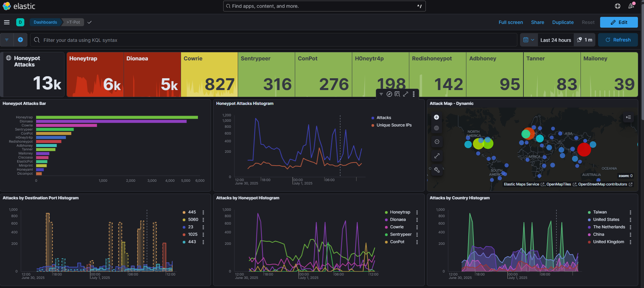Toggle Attacks series in histogram legend
Screen dimensions: 644x288
click(x=384, y=118)
